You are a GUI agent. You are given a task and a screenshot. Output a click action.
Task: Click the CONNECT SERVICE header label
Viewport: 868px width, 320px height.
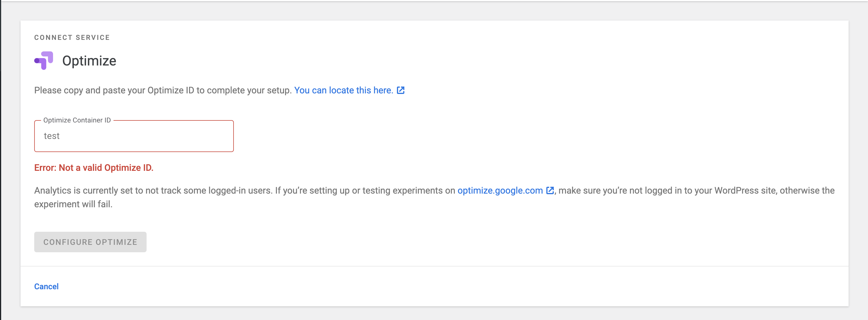pos(72,37)
